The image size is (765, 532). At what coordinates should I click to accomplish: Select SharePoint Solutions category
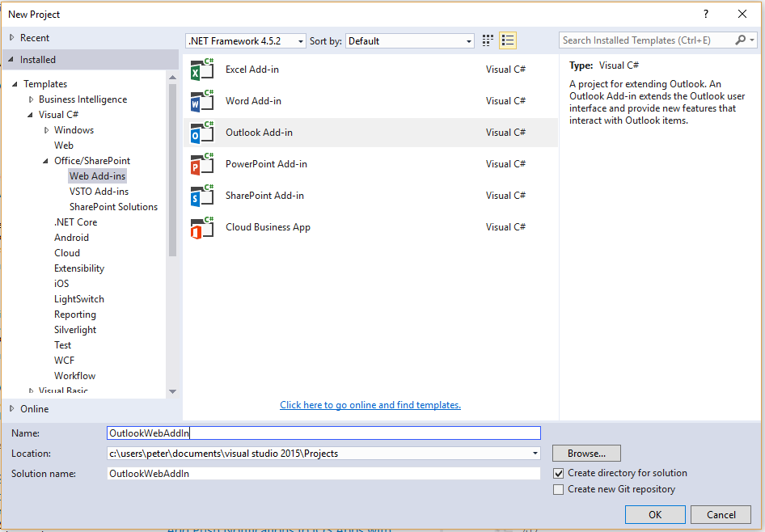pyautogui.click(x=114, y=207)
